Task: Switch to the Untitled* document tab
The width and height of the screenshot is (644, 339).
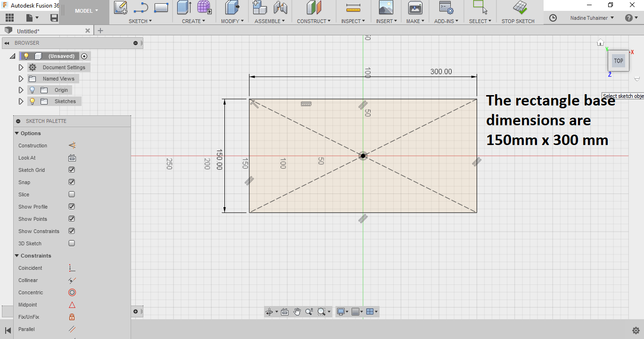Action: point(28,31)
